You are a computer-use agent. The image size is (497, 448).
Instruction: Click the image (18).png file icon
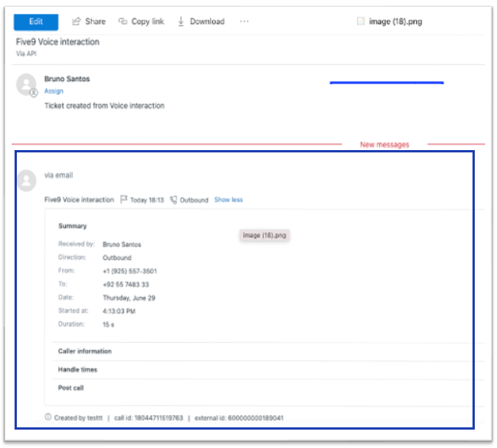pyautogui.click(x=361, y=21)
